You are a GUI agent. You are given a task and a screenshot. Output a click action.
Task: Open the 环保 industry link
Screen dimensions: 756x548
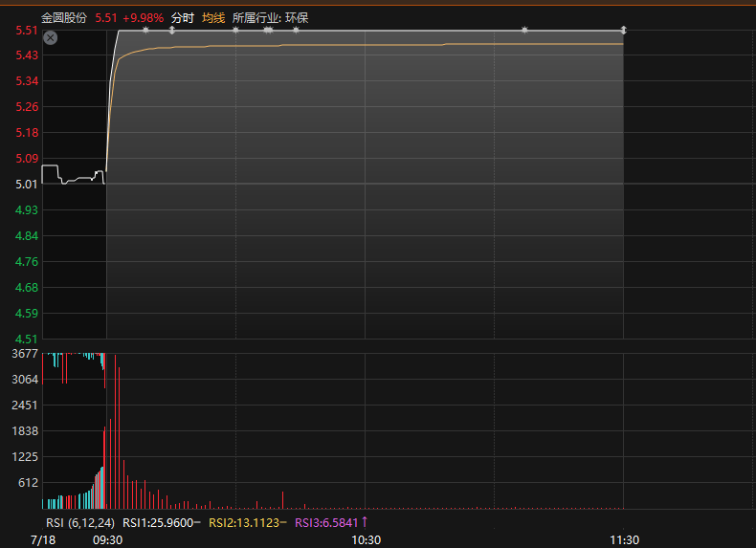(297, 18)
